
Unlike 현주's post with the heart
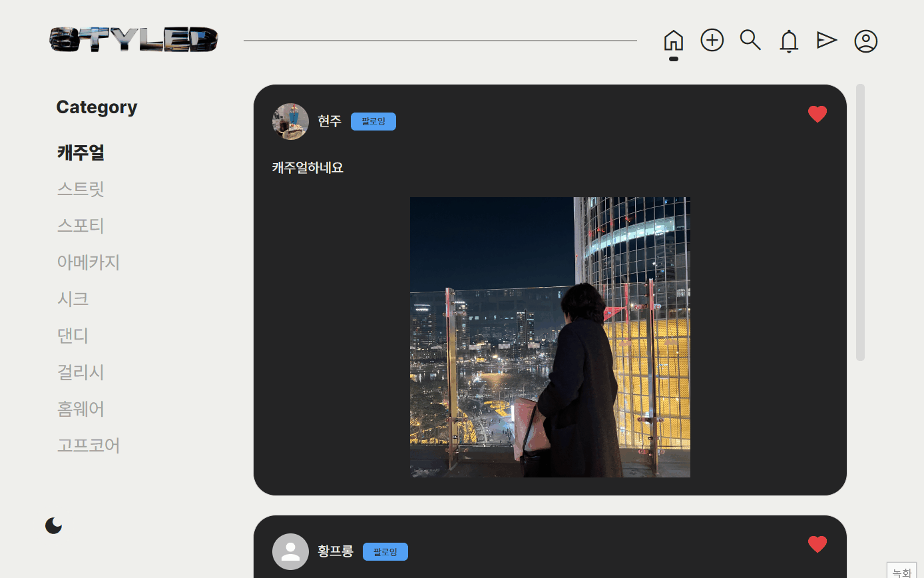tap(817, 115)
